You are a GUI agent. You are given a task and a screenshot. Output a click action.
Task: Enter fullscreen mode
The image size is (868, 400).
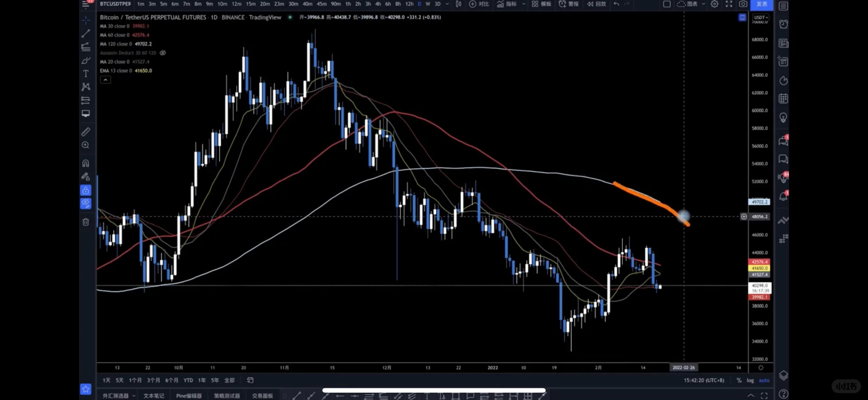(x=729, y=4)
